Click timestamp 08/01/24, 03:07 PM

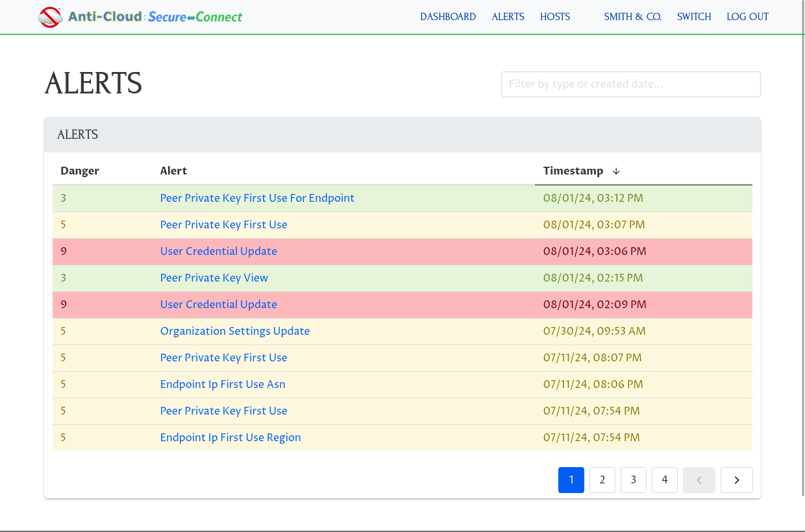point(594,224)
